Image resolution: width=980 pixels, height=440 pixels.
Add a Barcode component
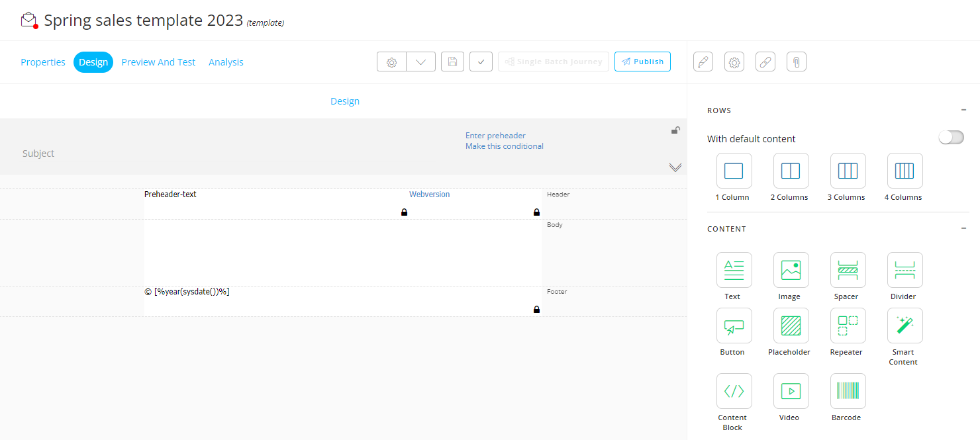coord(848,391)
